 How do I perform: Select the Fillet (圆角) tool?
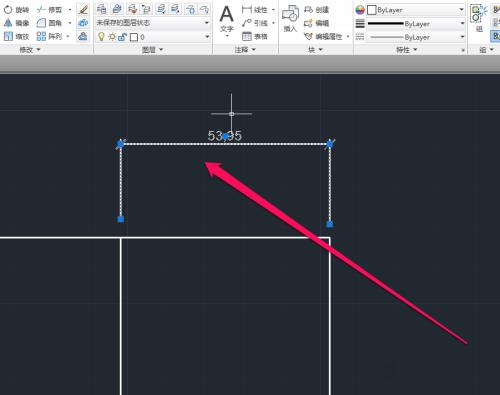(x=50, y=23)
